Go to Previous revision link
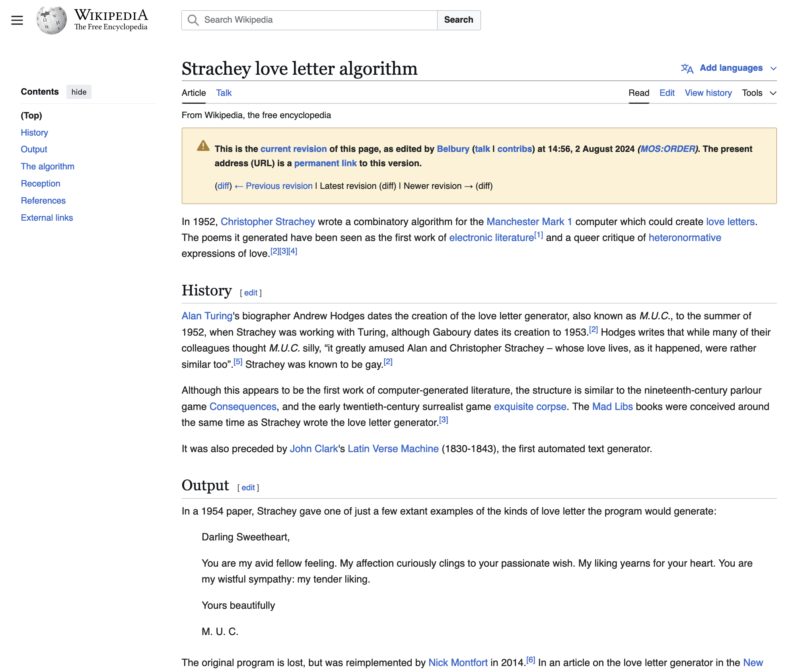The width and height of the screenshot is (794, 672). coord(279,186)
